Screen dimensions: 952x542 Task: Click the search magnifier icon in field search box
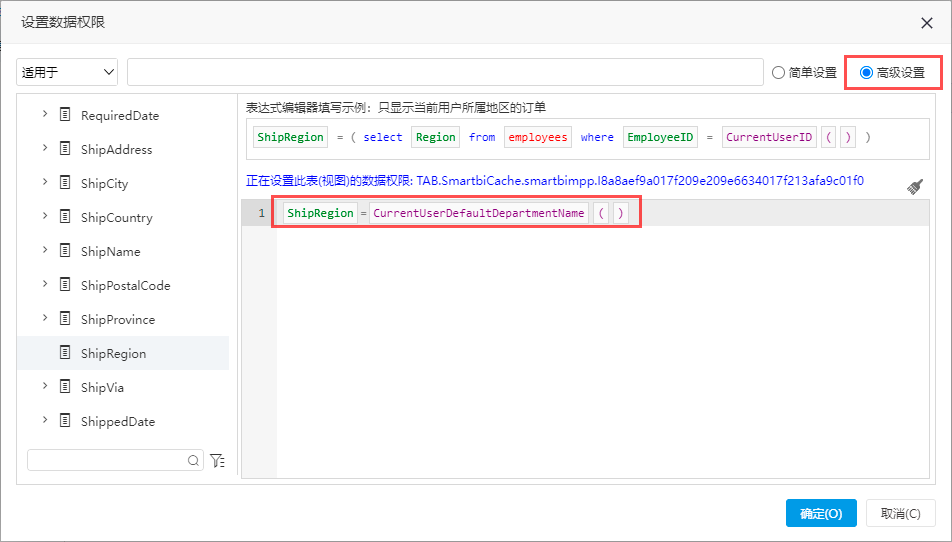click(193, 461)
